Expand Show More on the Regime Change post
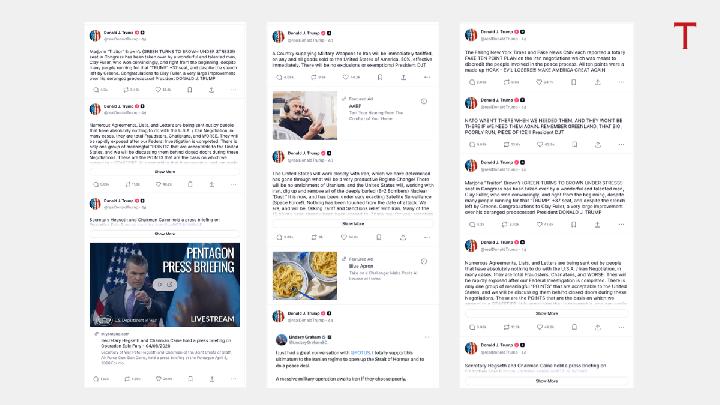Image resolution: width=720 pixels, height=405 pixels. point(353,224)
